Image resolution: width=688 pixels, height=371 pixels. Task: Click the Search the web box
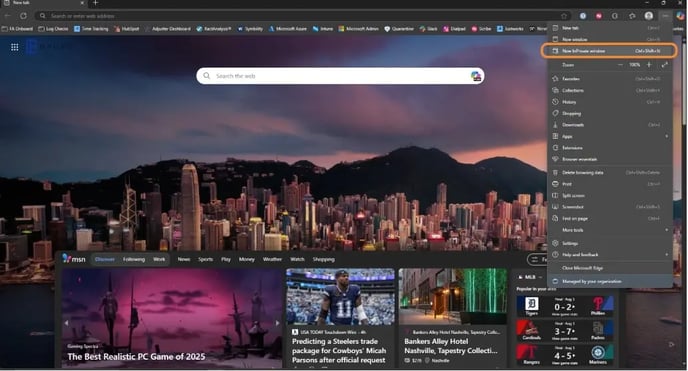(340, 76)
